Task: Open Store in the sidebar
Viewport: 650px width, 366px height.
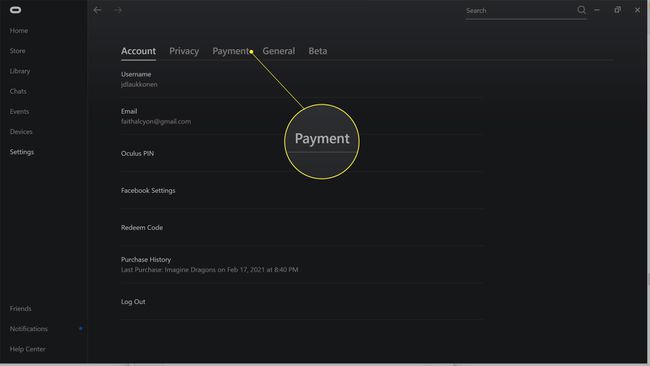Action: (x=17, y=51)
